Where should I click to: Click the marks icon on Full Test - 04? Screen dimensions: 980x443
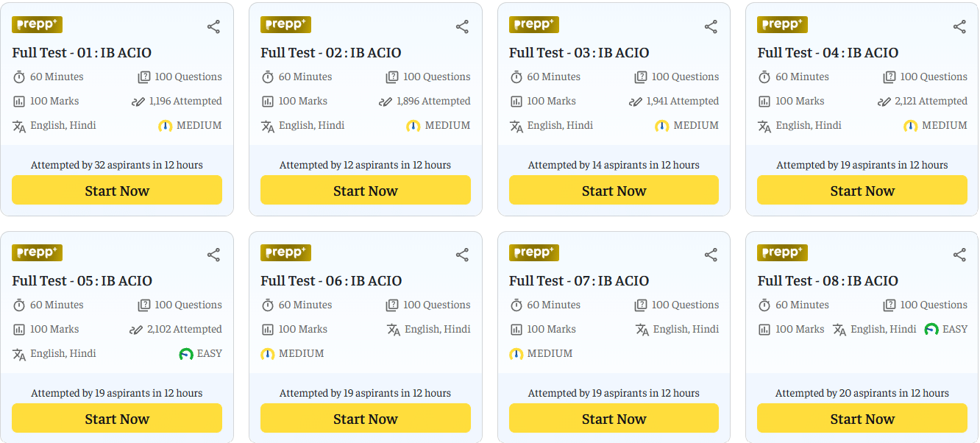764,101
